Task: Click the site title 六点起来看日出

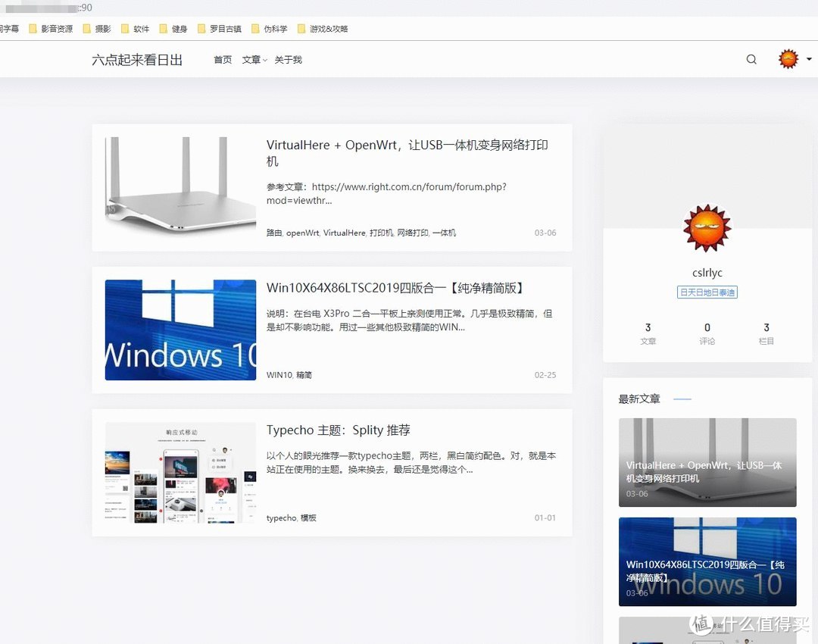Action: tap(137, 60)
